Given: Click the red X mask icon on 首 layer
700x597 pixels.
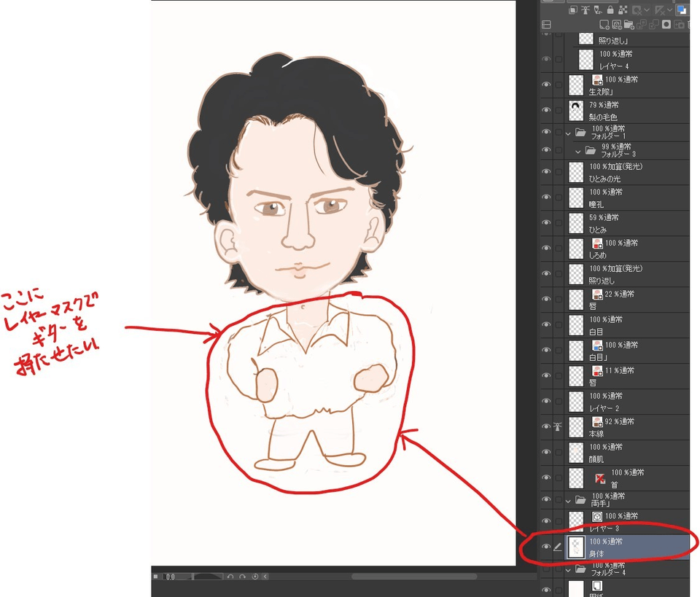Looking at the screenshot, I should (600, 478).
